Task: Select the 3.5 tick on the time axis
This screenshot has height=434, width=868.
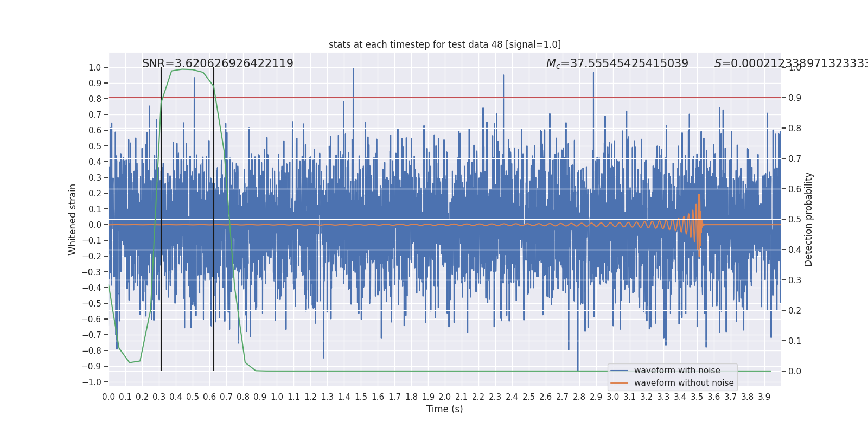Action: point(697,397)
